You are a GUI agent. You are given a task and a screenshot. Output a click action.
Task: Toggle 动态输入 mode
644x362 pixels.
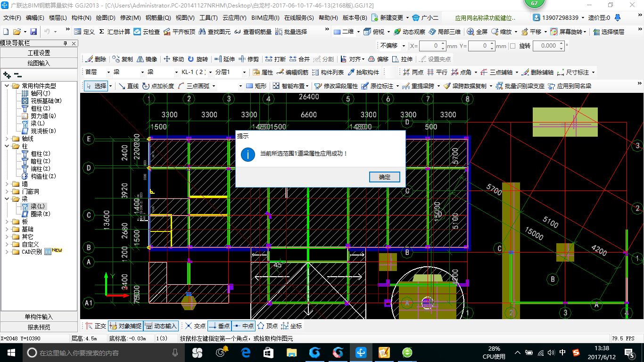click(161, 326)
